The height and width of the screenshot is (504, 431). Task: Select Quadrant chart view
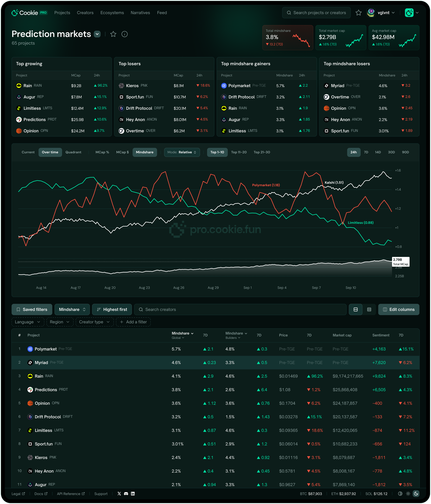coord(73,152)
